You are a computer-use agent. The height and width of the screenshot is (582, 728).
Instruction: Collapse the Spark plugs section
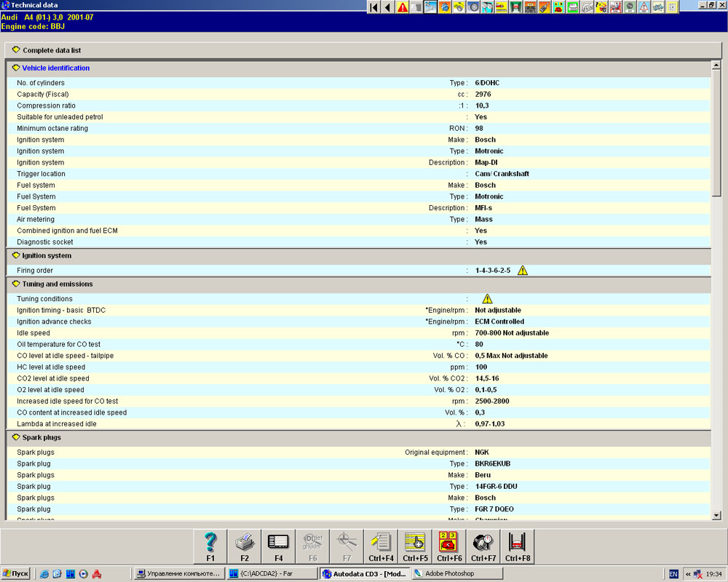click(x=16, y=437)
